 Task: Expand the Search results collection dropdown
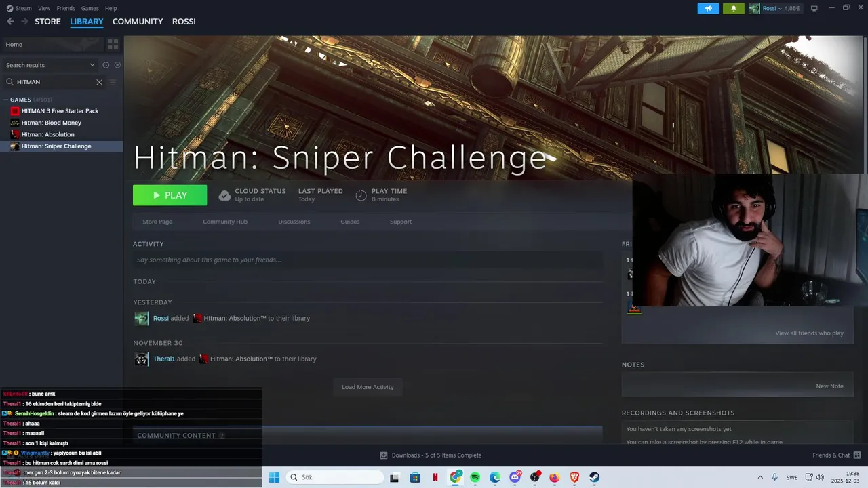coord(92,65)
